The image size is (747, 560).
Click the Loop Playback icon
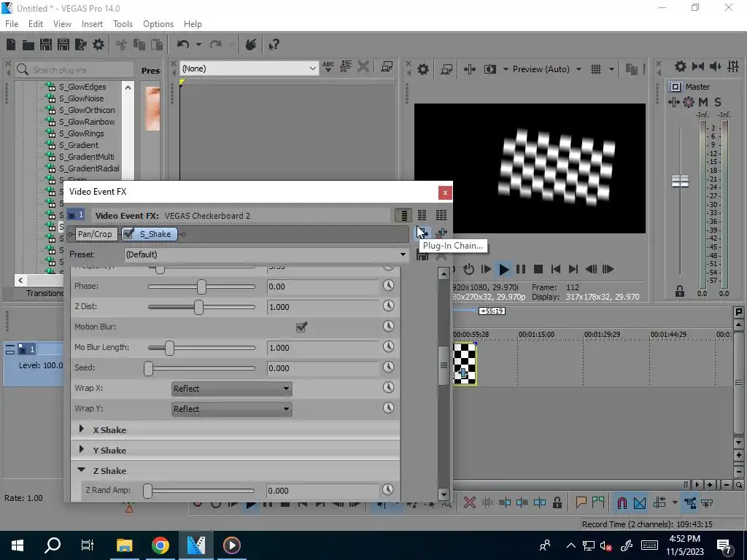pyautogui.click(x=469, y=270)
